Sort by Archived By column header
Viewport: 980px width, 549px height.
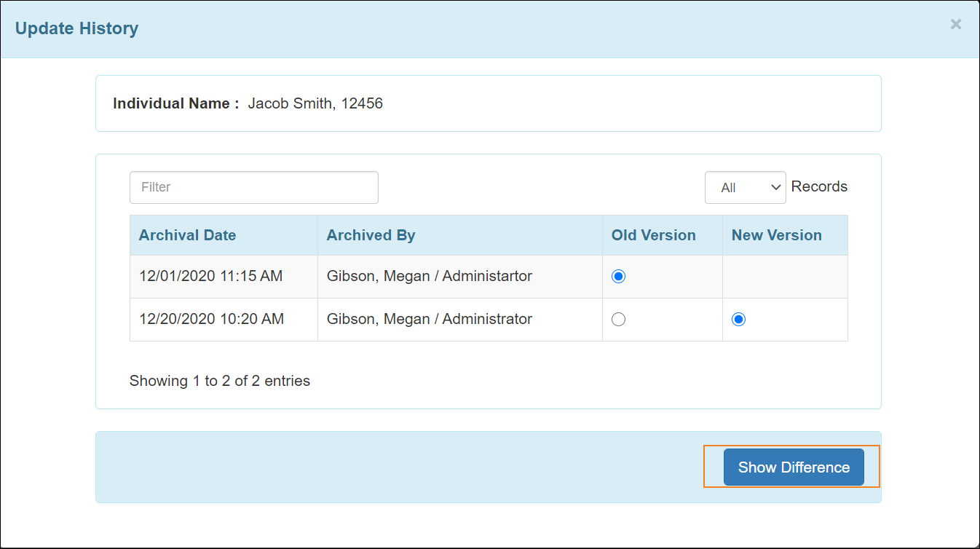(371, 235)
